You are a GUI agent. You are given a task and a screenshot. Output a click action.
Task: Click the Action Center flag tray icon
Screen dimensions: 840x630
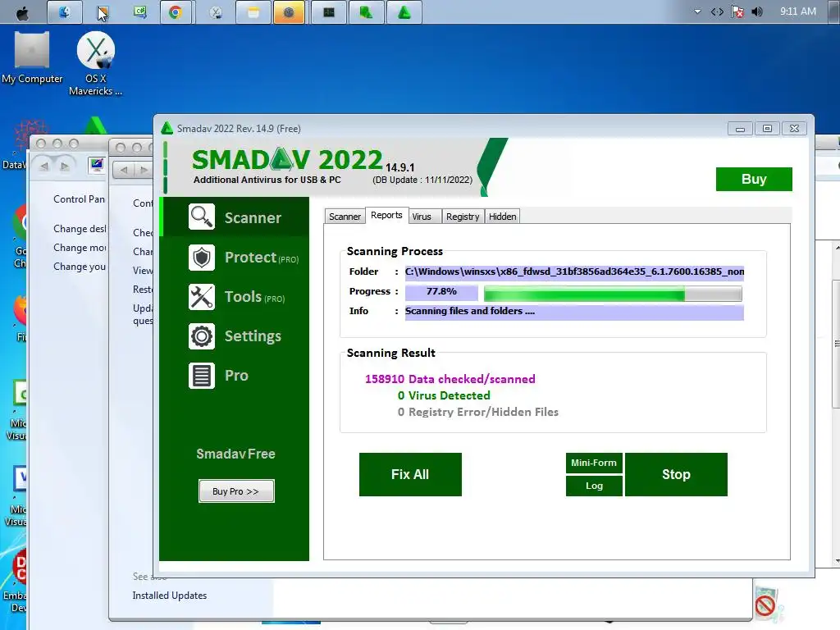pyautogui.click(x=737, y=11)
